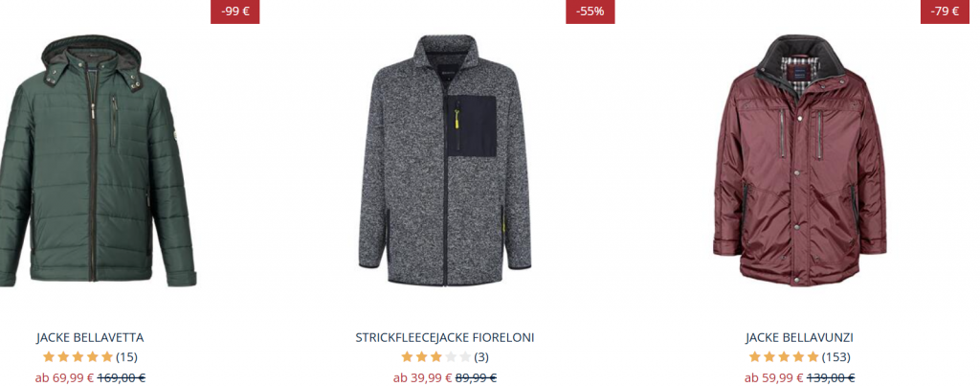Open the JACKE BELLAVUNZI title link
This screenshot has width=980, height=387.
pyautogui.click(x=799, y=337)
